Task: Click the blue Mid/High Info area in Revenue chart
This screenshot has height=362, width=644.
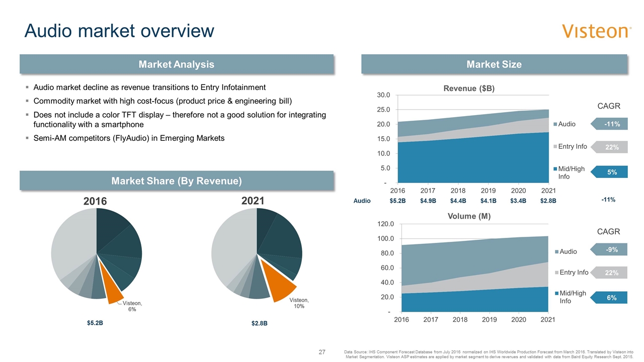Action: [473, 161]
